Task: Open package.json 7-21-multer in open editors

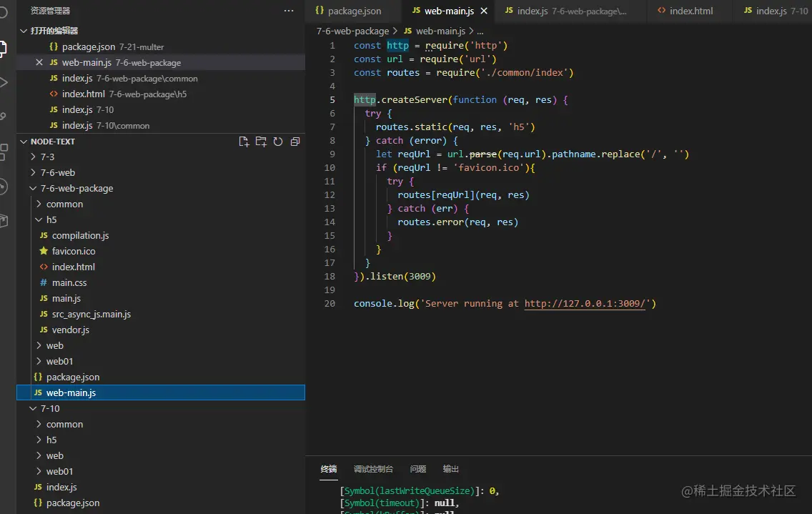Action: click(x=161, y=46)
